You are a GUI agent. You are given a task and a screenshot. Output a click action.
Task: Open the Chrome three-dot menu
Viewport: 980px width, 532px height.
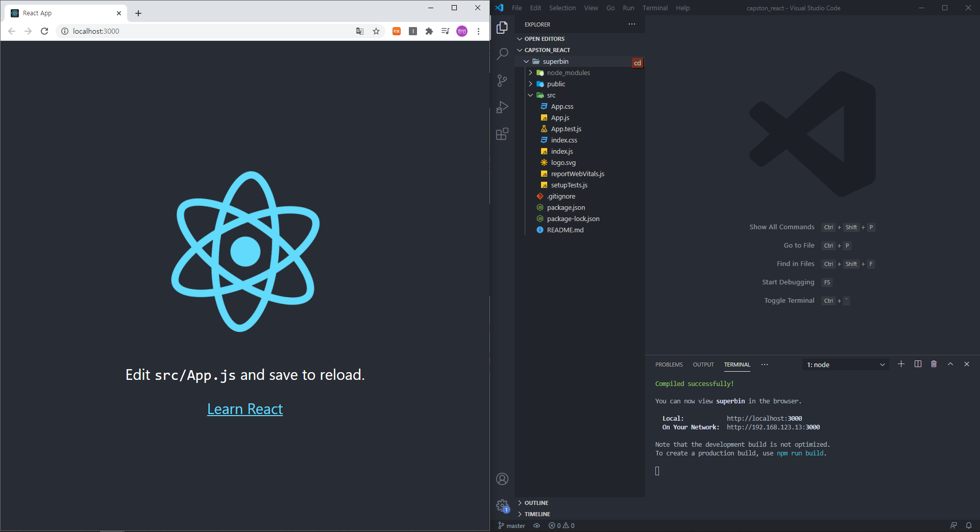(x=478, y=31)
